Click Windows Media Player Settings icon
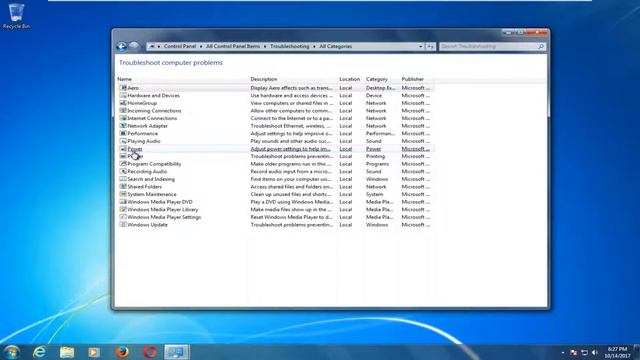Screen dimensions: 640x360 click(x=123, y=217)
